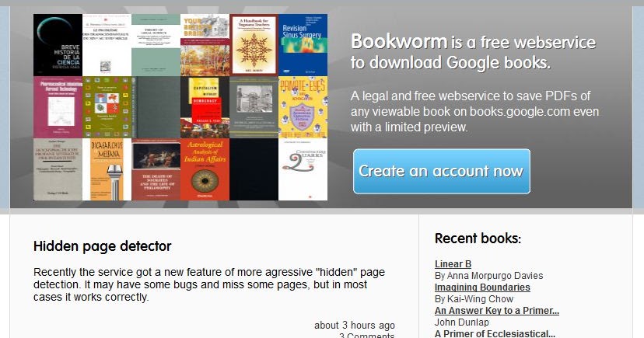Image resolution: width=644 pixels, height=338 pixels.
Task: Click the By Anna Morpurgo Davies author line
Action: (x=488, y=276)
